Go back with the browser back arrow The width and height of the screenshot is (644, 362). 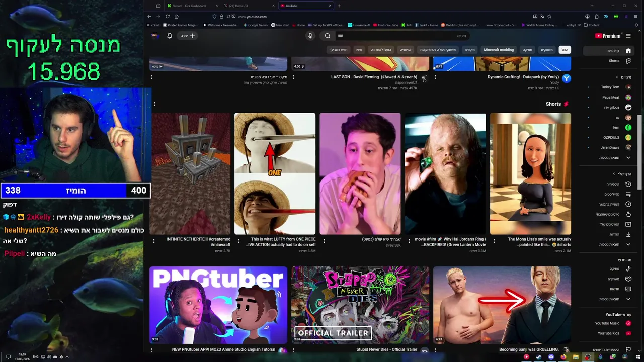point(149,16)
